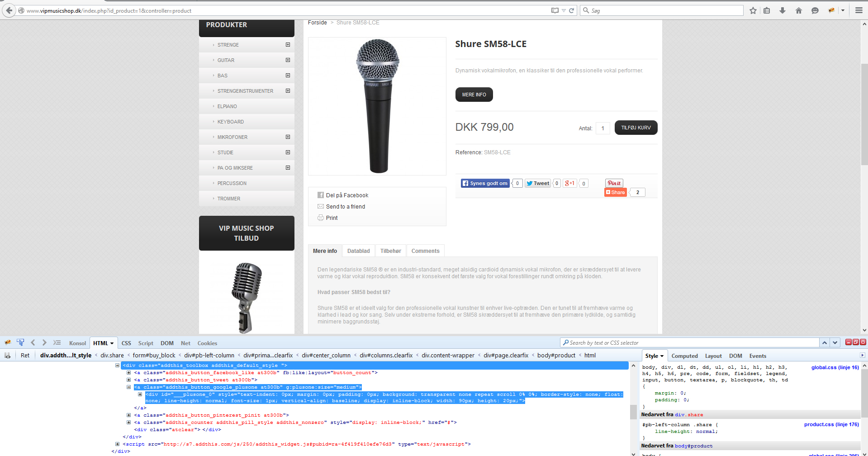The width and height of the screenshot is (868, 456).
Task: Bookmark this page with the star icon
Action: click(x=753, y=10)
